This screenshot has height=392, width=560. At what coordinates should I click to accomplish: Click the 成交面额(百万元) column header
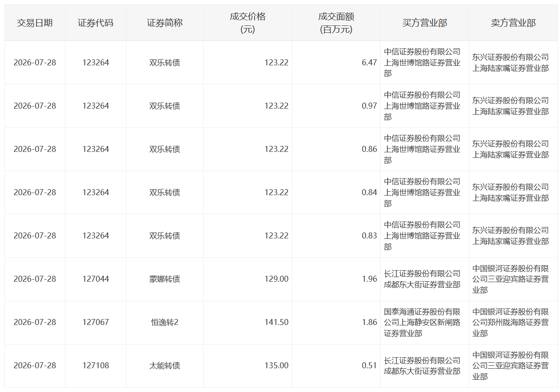336,23
